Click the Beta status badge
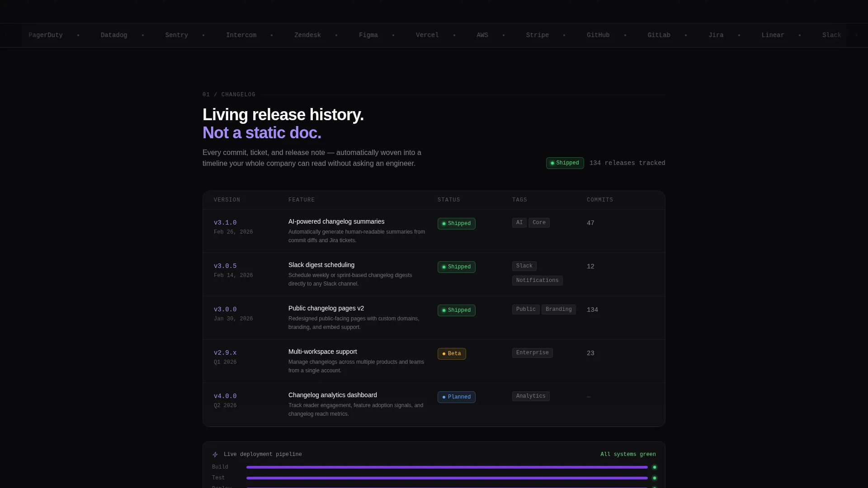Viewport: 868px width, 488px height. pyautogui.click(x=452, y=354)
